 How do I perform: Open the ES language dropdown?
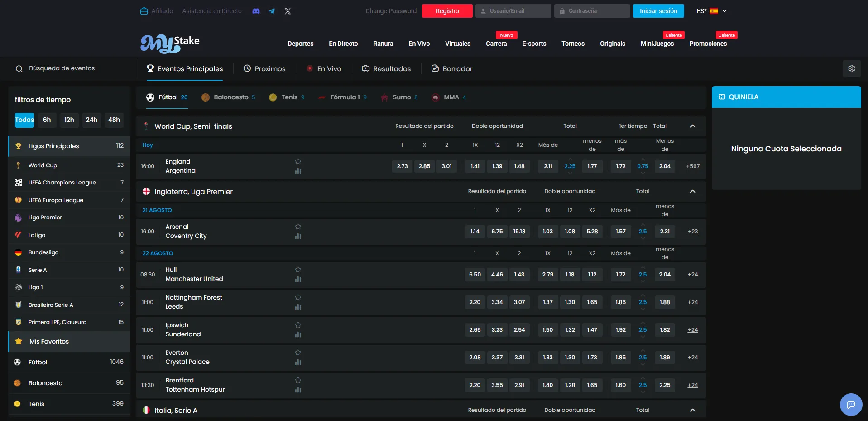(712, 11)
